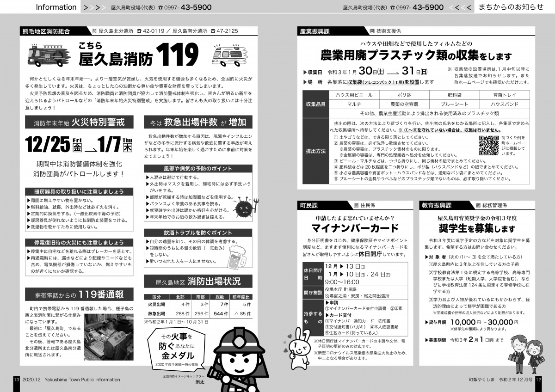This screenshot has width=555, height=392.
Task: Click the fire truck illustration
Action: point(49,55)
